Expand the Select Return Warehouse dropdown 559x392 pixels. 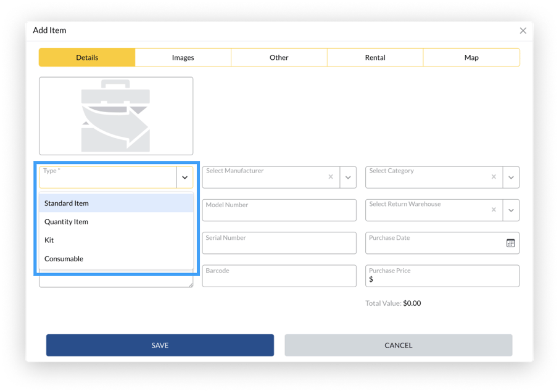tap(511, 210)
